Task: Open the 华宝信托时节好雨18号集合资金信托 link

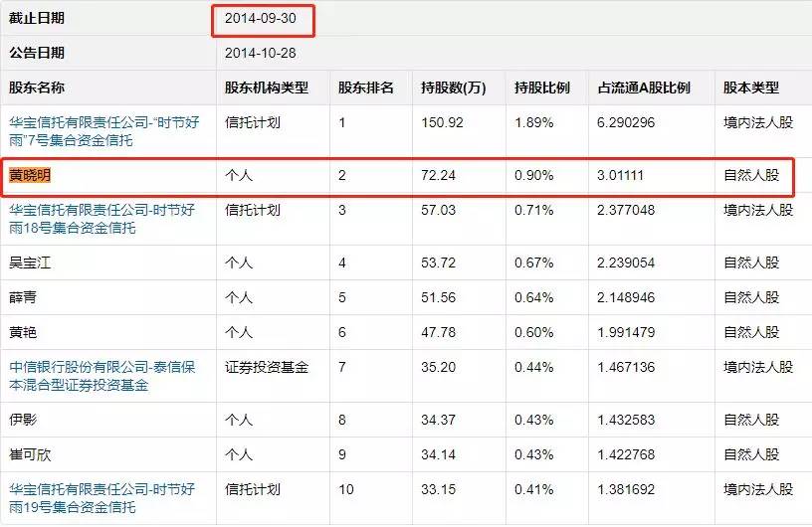Action: pos(102,219)
